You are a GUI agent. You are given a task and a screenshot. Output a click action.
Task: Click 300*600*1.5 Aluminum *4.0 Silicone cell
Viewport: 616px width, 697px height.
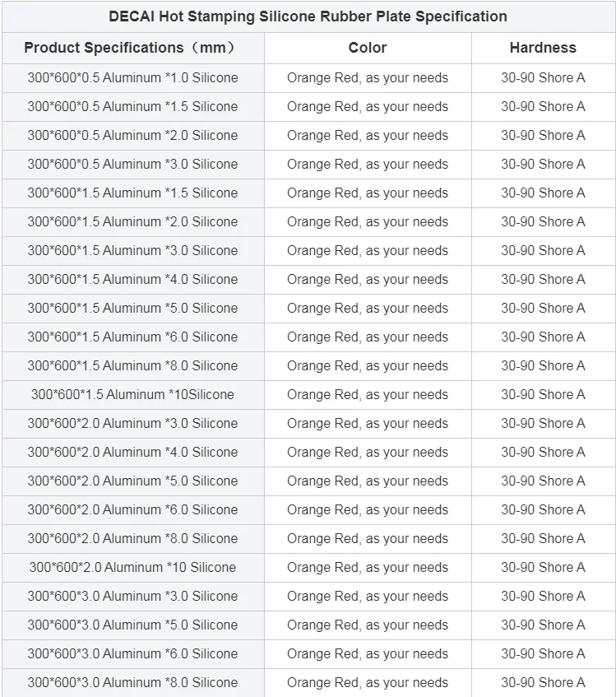click(133, 280)
